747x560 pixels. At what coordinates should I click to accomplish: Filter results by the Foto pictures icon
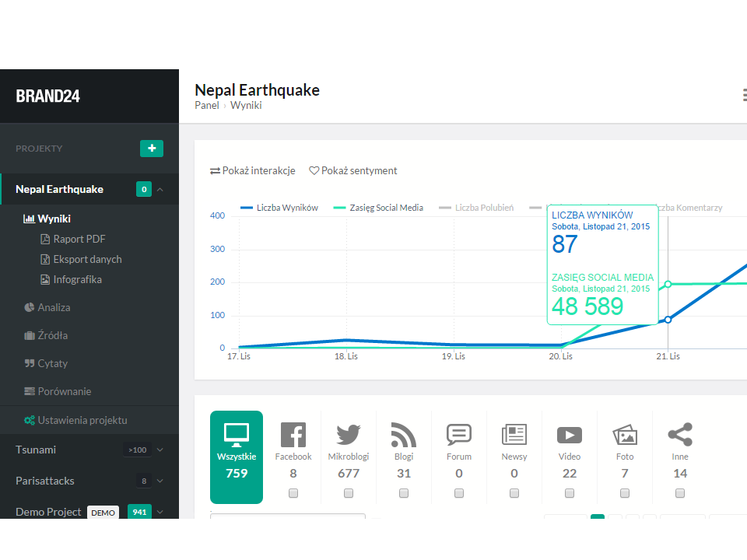click(625, 435)
